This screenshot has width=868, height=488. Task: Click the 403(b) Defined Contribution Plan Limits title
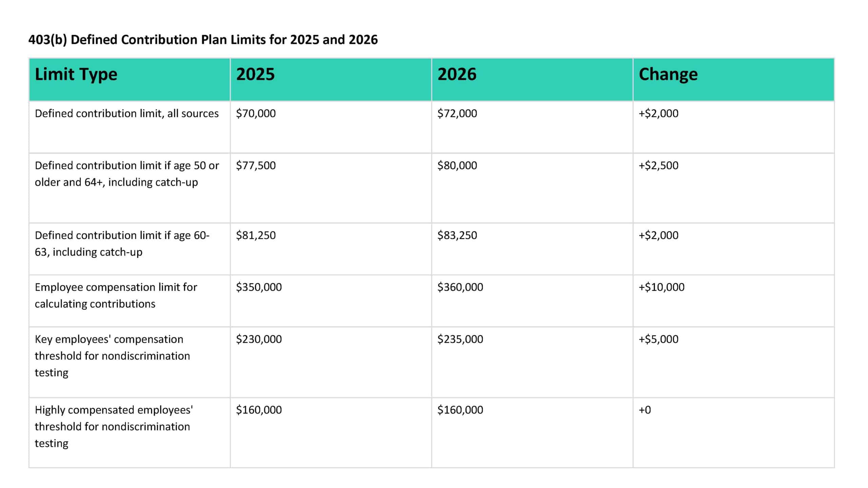tap(203, 40)
